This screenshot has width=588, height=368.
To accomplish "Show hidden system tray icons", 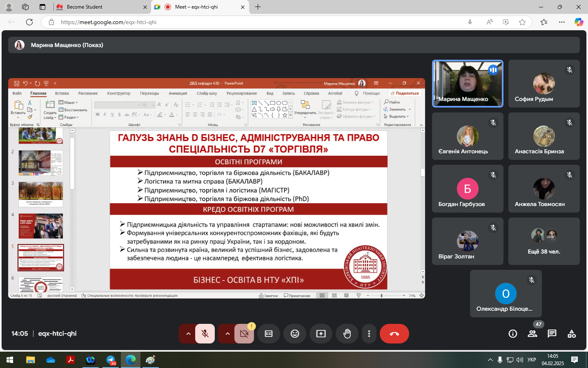I will [x=490, y=360].
